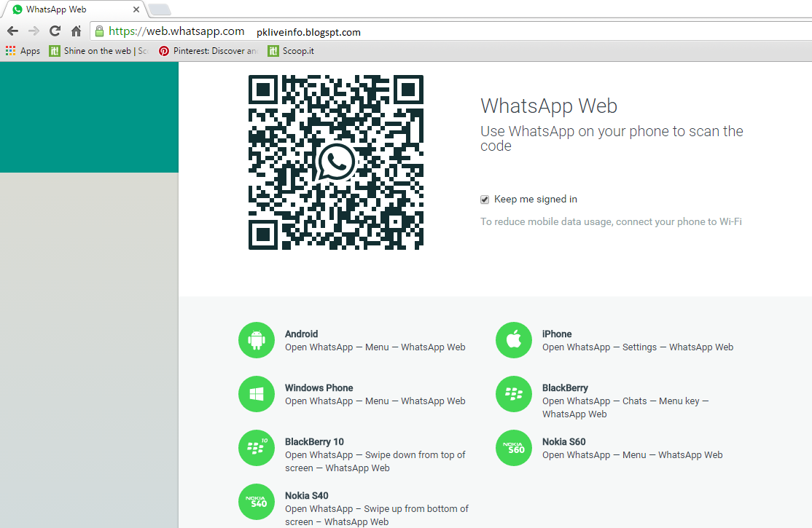Click the Scoop.it bookmark icon
Image resolution: width=812 pixels, height=528 pixels.
tap(273, 51)
